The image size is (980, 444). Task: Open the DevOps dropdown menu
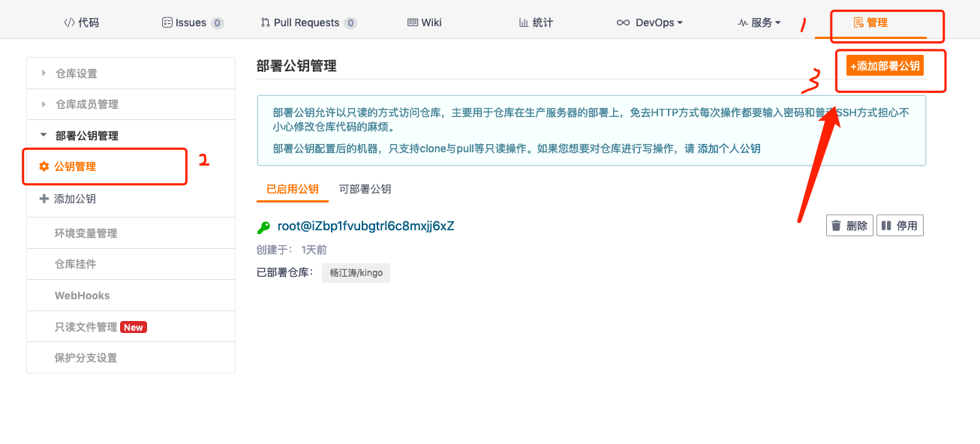click(650, 22)
